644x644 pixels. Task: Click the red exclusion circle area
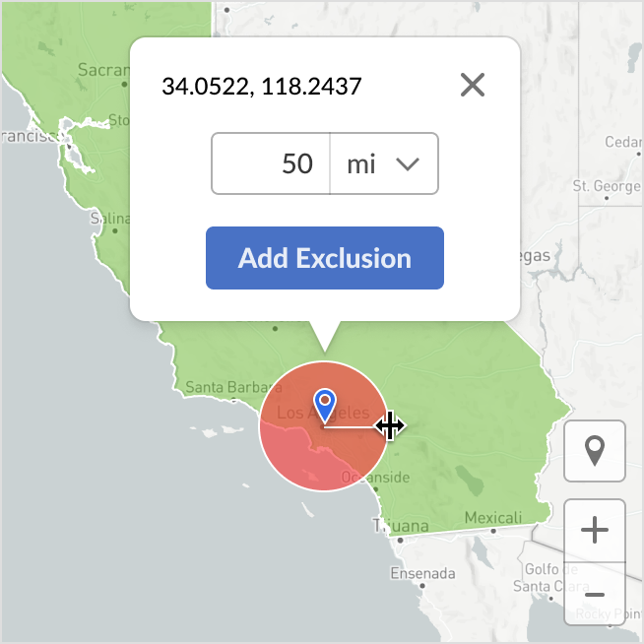(295, 453)
